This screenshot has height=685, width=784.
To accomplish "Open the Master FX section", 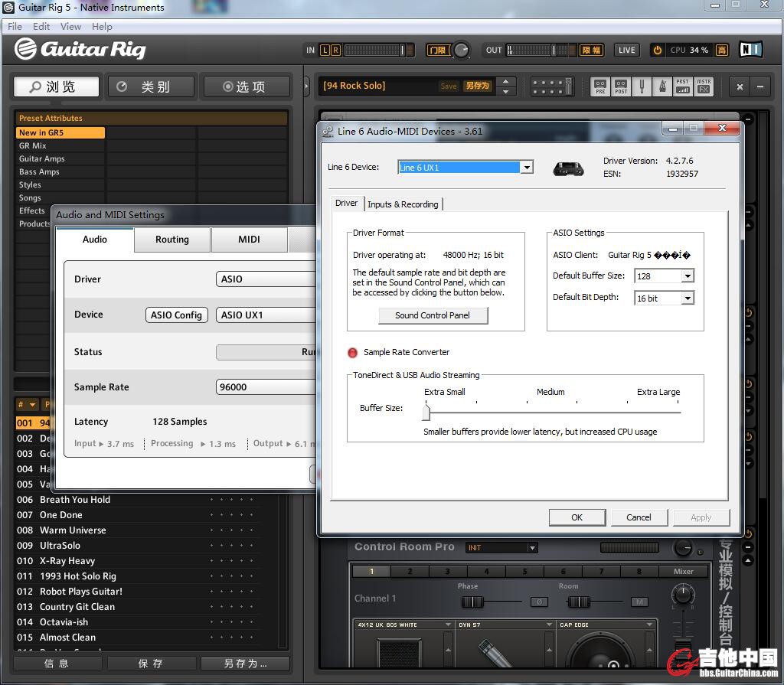I will pos(703,86).
